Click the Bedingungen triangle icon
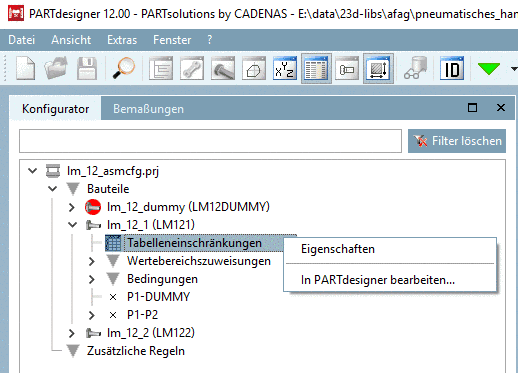The width and height of the screenshot is (518, 373). (x=113, y=279)
